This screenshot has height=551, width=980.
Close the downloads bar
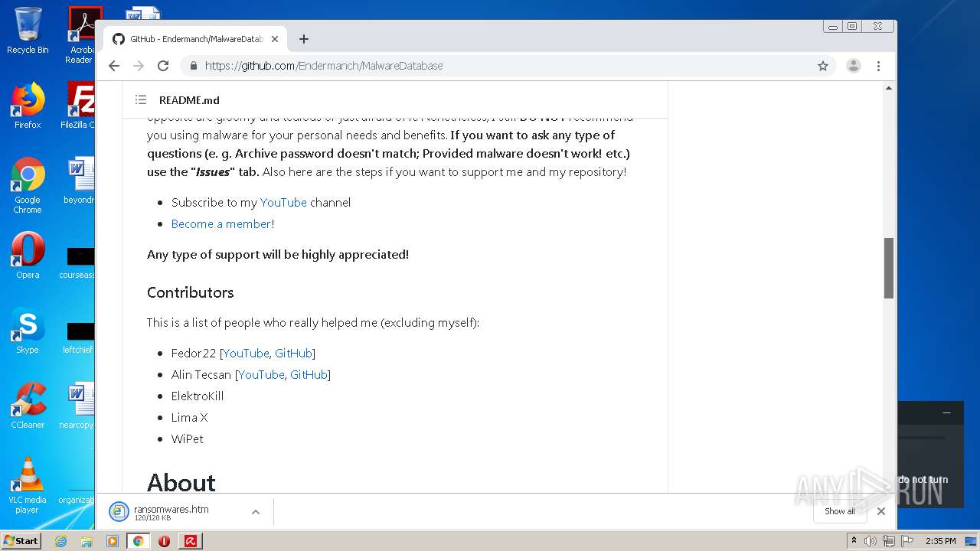tap(881, 511)
